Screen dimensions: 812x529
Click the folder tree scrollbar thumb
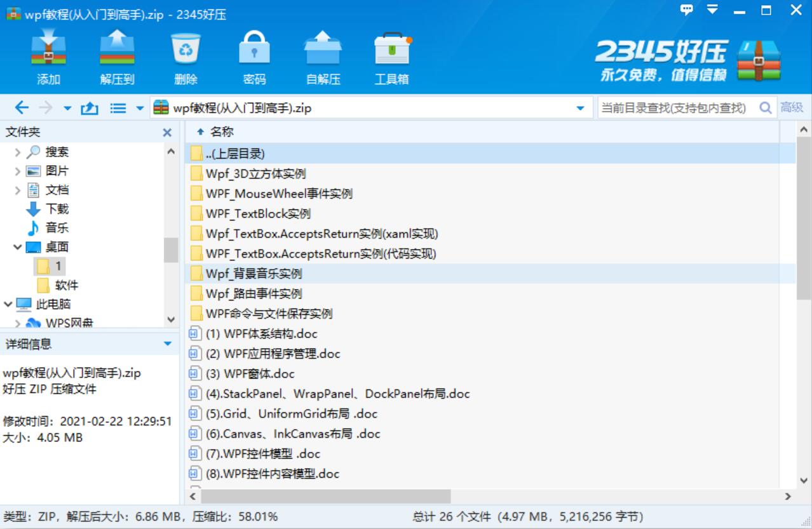pos(170,250)
